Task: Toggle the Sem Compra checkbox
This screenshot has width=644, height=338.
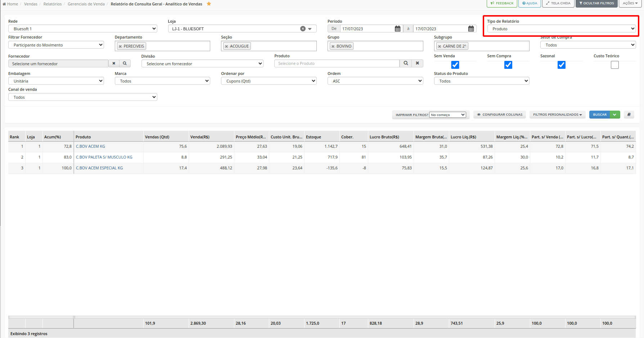Action: point(508,65)
